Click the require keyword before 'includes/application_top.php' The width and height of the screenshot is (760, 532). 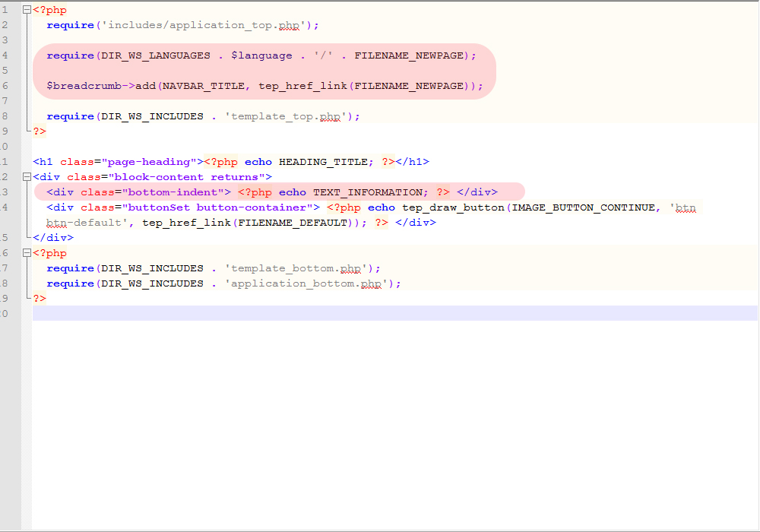click(70, 25)
